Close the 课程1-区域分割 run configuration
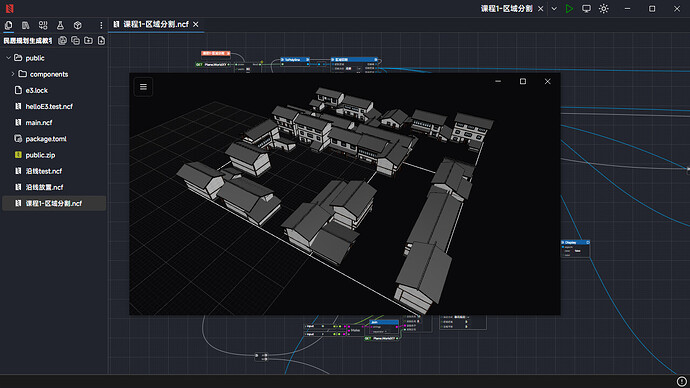 [x=541, y=8]
